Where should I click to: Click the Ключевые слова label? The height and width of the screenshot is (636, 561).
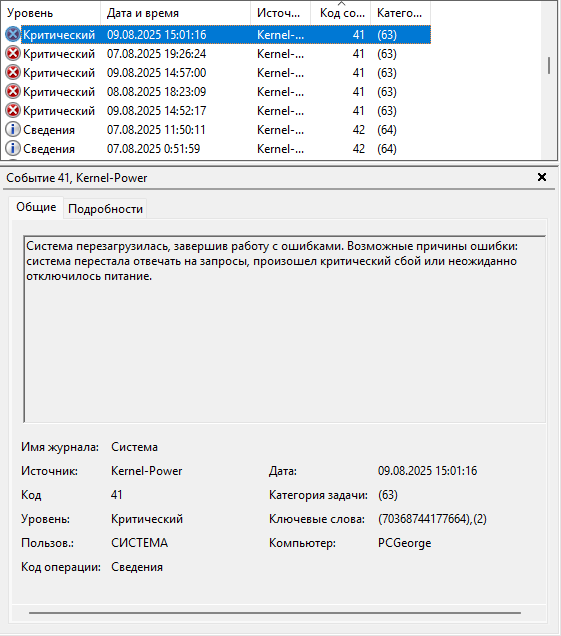317,519
